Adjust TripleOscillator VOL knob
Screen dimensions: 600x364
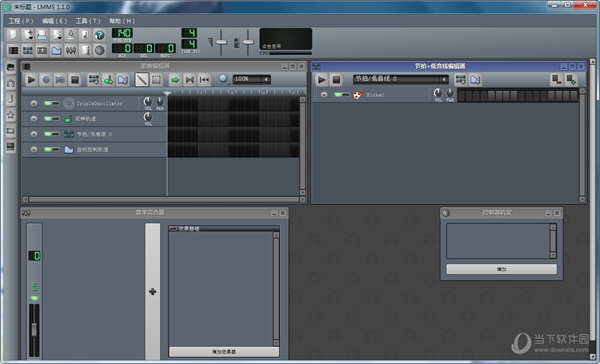(148, 102)
